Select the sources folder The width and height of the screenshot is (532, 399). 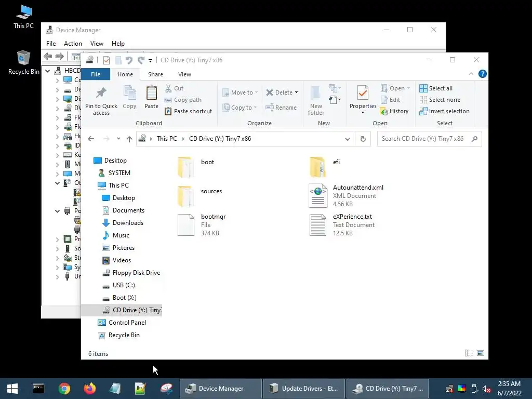[x=200, y=196]
